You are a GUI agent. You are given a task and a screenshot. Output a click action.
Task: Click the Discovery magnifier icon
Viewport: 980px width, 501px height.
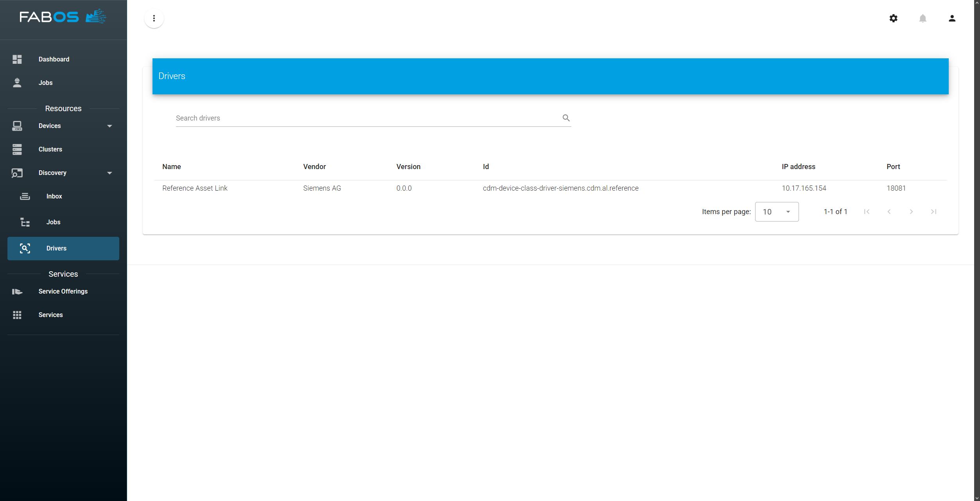[x=17, y=173]
